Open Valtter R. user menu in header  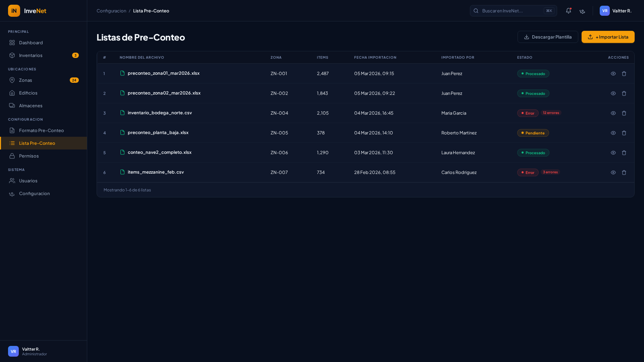615,11
